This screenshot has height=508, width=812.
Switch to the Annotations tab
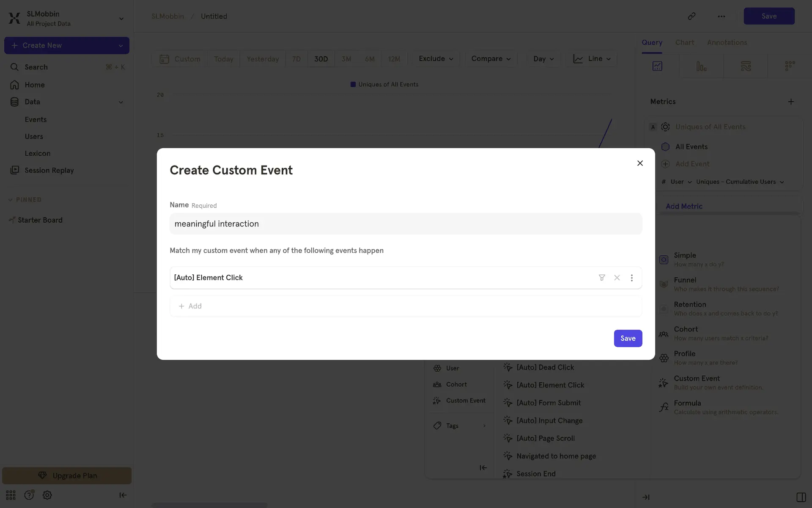727,42
